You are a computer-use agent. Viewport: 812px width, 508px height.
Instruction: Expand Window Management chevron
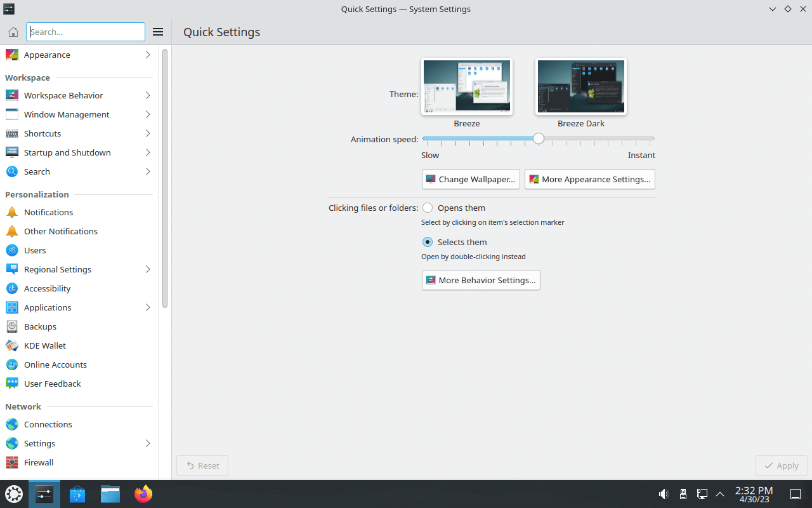point(148,114)
